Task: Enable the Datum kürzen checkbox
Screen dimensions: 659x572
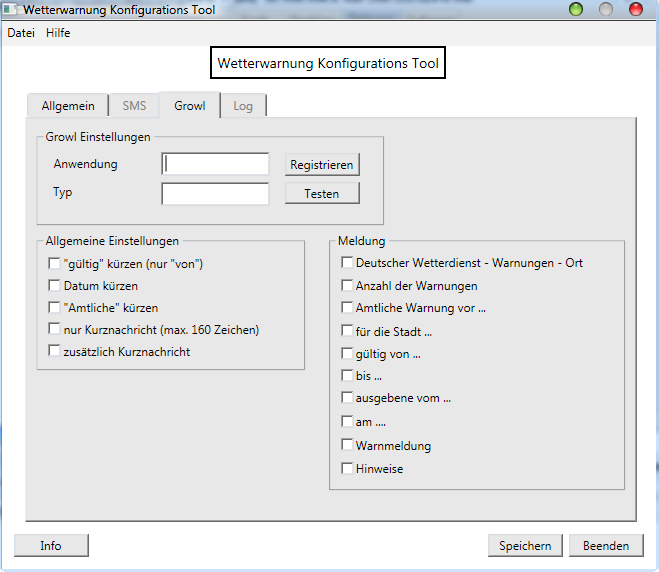Action: (x=54, y=286)
